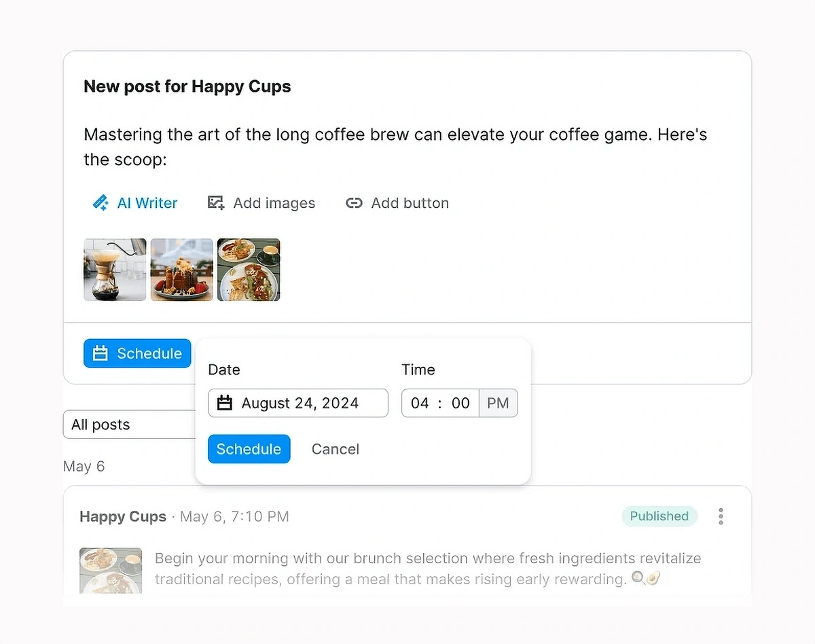Click the calendar icon in date field
Viewport: 815px width, 644px height.
tap(225, 403)
